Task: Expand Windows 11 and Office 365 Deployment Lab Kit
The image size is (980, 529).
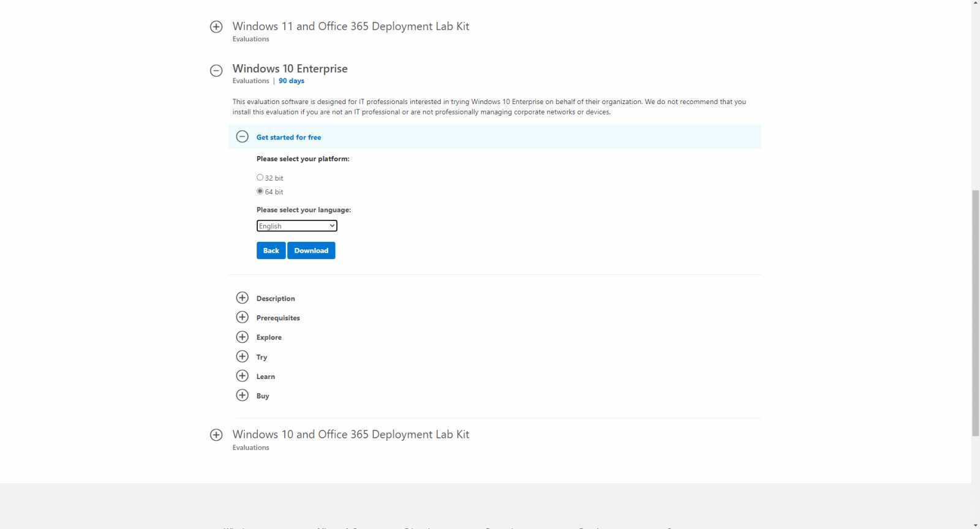Action: click(x=216, y=27)
